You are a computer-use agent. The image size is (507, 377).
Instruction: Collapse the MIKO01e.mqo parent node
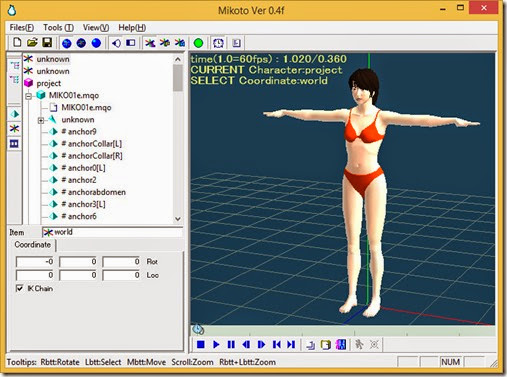(29, 96)
